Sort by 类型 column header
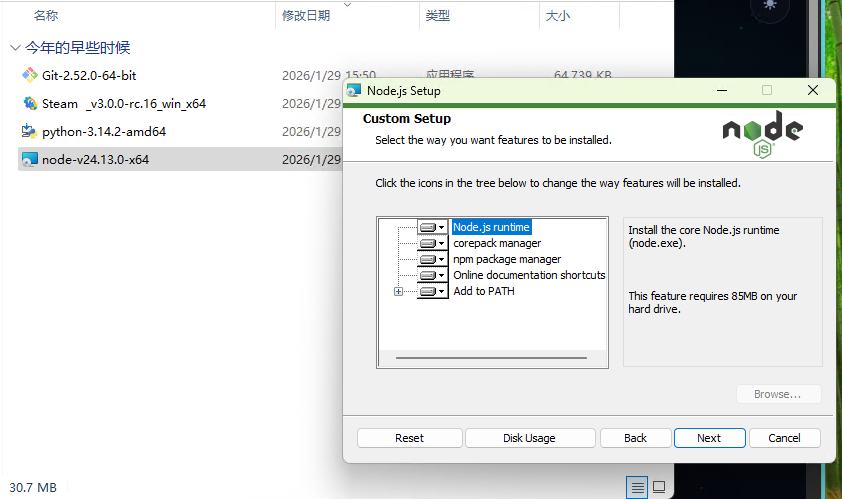 438,16
